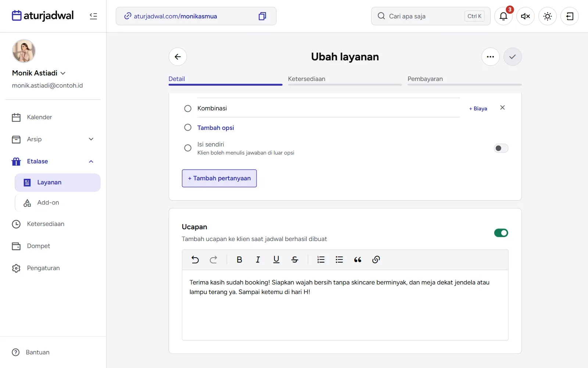Click the Ucapan section heading
The width and height of the screenshot is (588, 368).
[x=194, y=227]
